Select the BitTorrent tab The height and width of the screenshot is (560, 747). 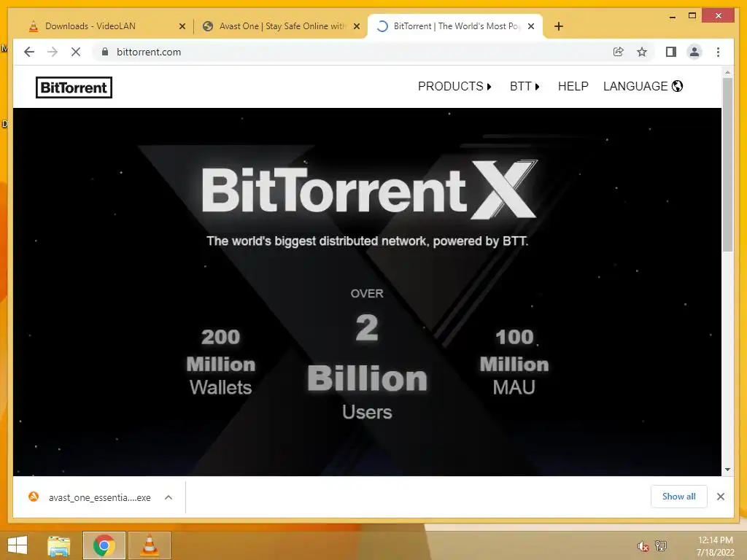[455, 26]
